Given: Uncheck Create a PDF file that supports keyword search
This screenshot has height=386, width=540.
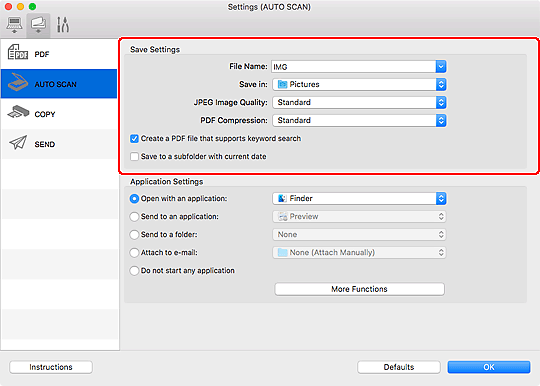Looking at the screenshot, I should pos(134,138).
